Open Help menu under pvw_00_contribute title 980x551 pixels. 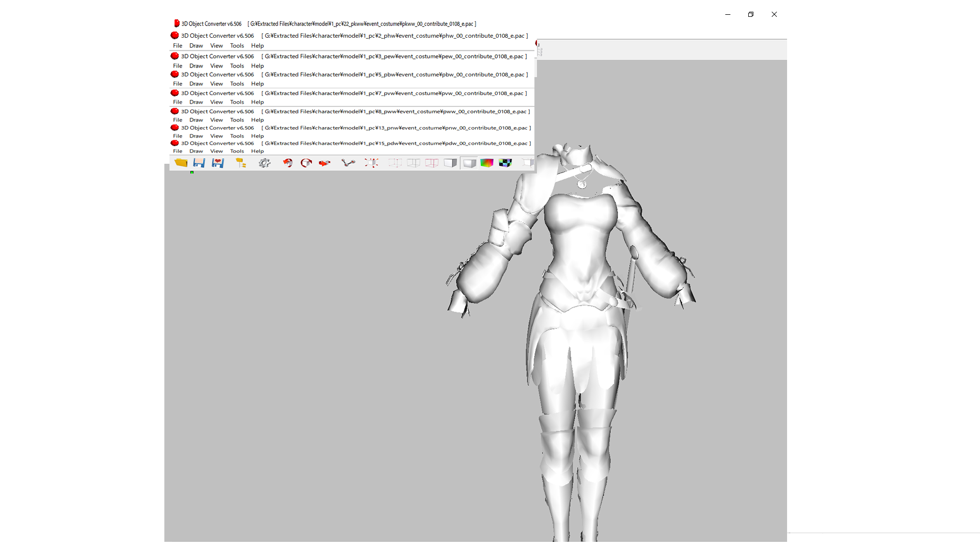257,102
